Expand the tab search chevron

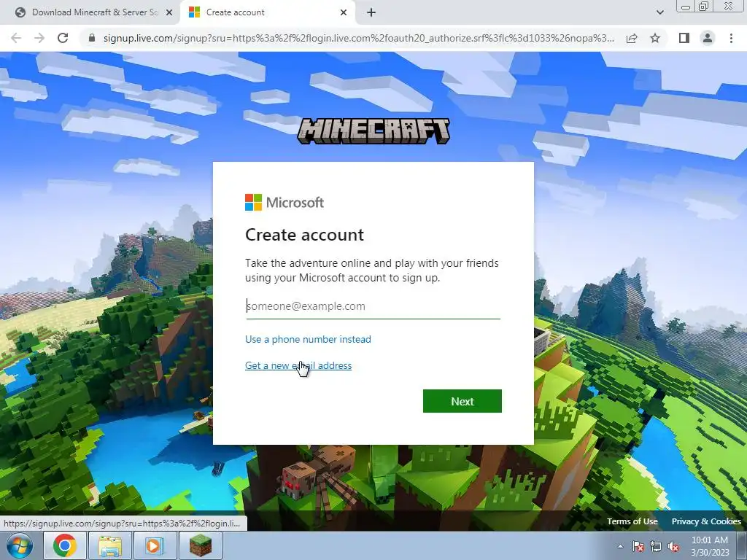coord(659,12)
